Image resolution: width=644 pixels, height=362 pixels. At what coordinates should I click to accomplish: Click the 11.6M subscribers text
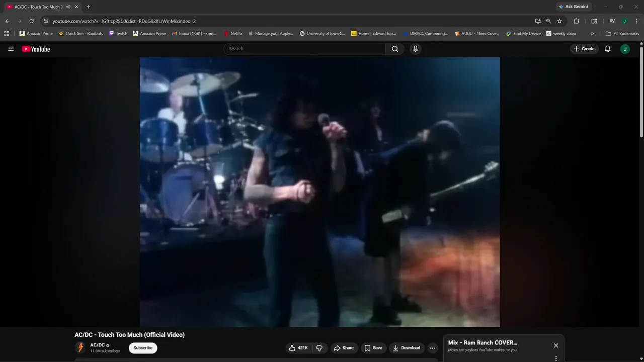pos(105,351)
